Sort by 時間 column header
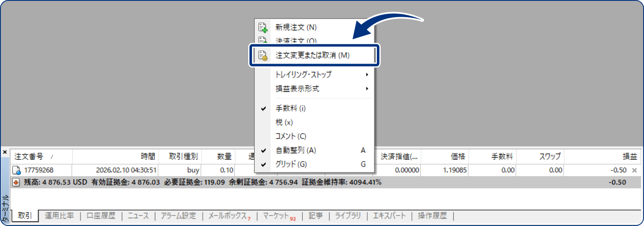 [x=116, y=157]
